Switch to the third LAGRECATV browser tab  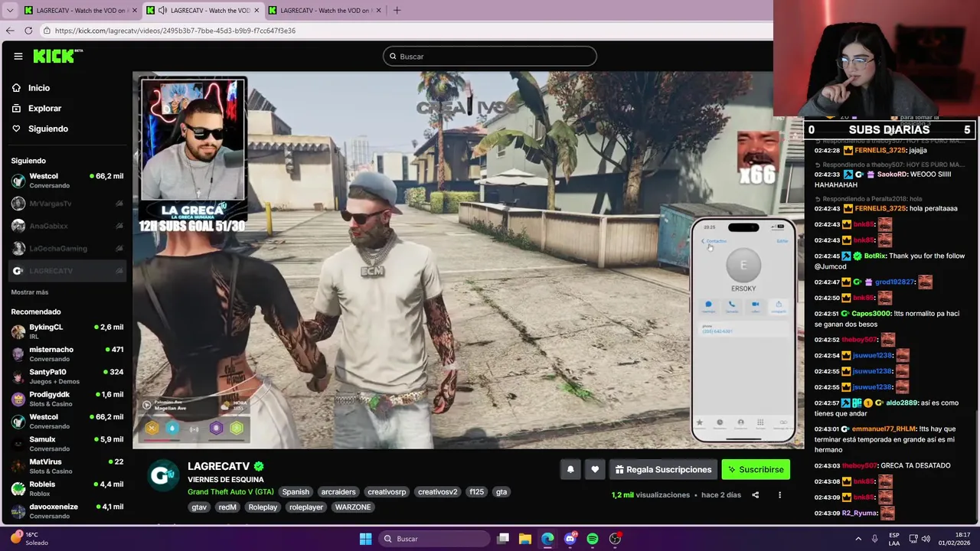point(325,10)
